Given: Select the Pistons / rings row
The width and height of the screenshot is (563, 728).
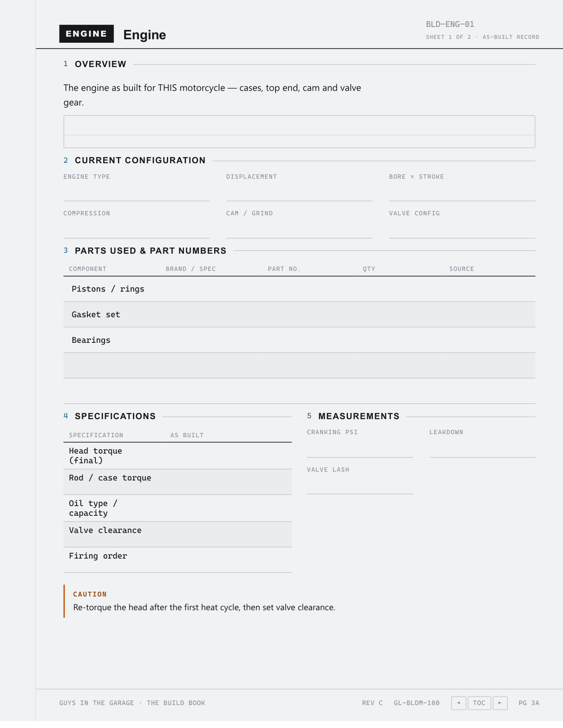Looking at the screenshot, I should pos(299,289).
